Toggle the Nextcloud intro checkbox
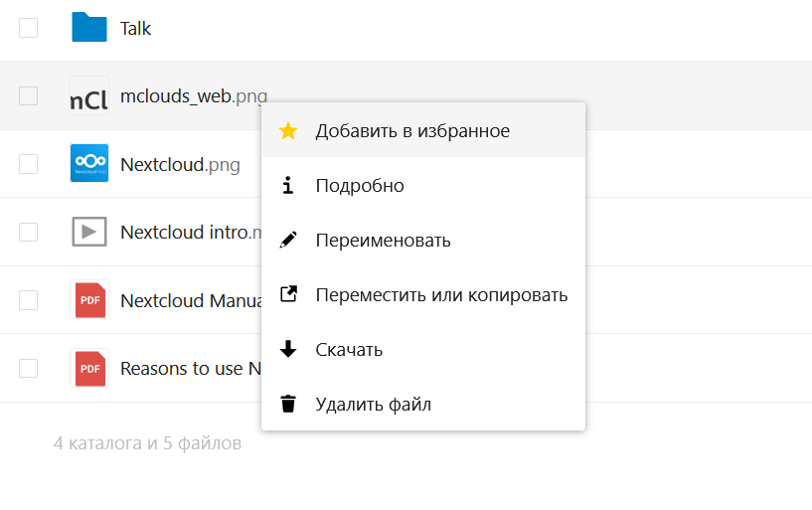Screen dimensions: 812x510 pyautogui.click(x=29, y=232)
